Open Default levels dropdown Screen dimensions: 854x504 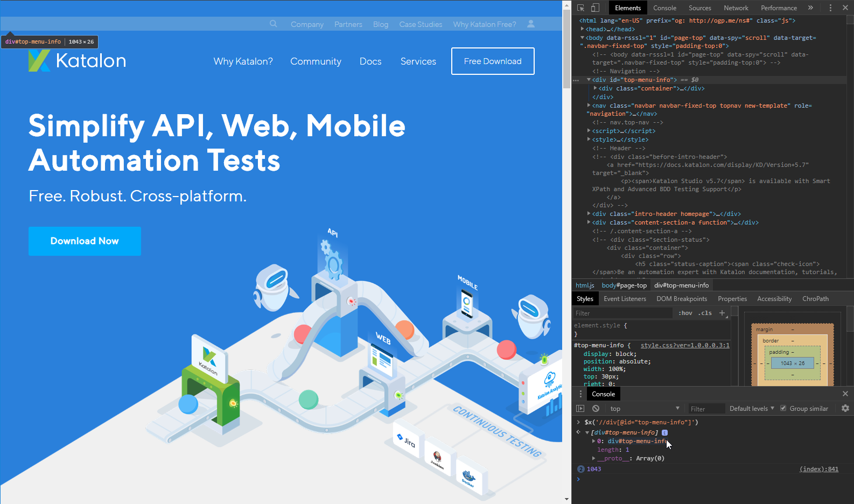752,409
